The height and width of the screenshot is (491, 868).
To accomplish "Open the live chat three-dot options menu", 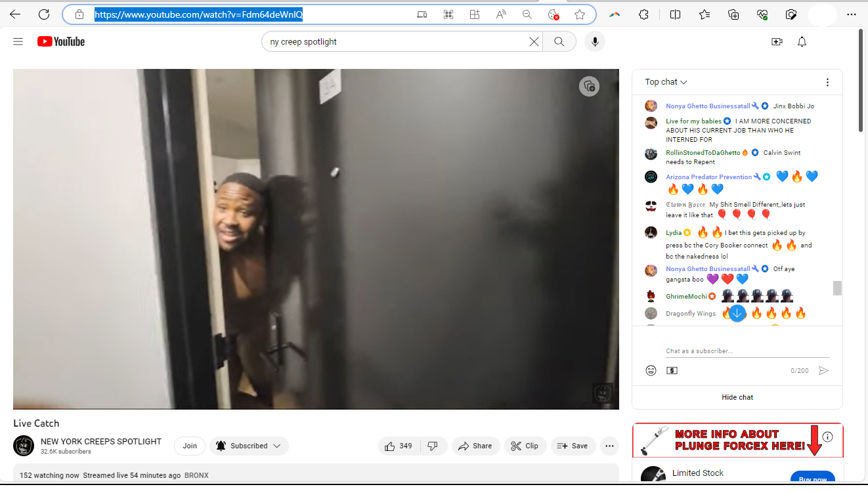I will point(827,82).
